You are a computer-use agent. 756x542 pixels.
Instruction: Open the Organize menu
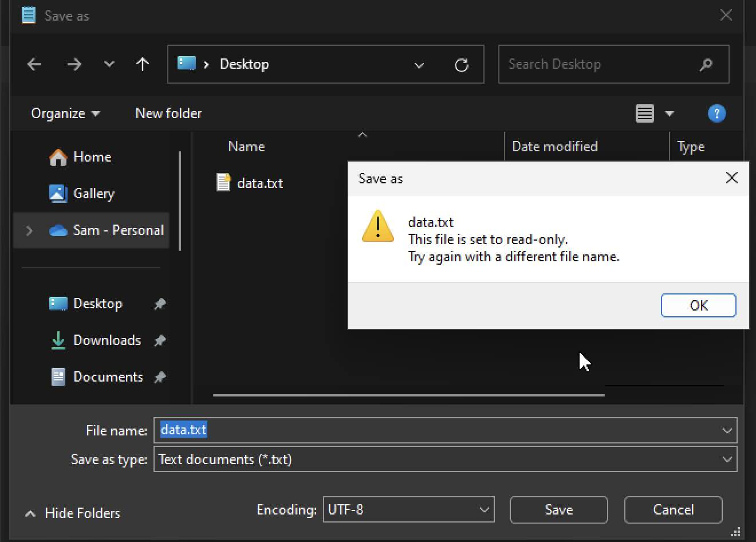65,113
